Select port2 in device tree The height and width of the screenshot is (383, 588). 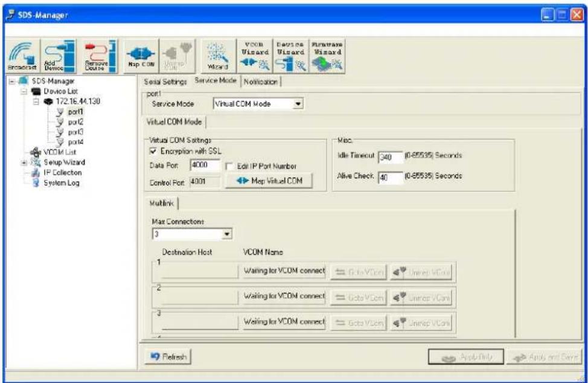75,122
